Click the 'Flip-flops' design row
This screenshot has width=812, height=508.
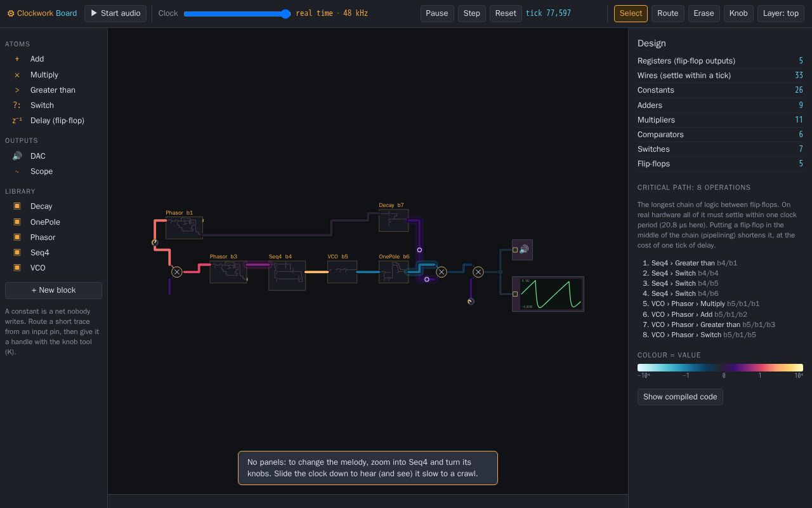tap(720, 164)
